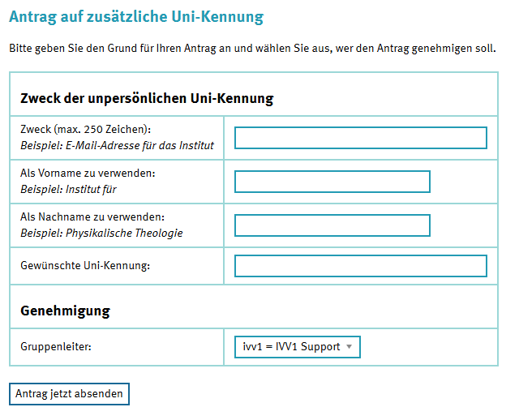This screenshot has height=420, width=519.
Task: Click the page title Antrag auf zusätzliche Uni-Kennung
Action: (136, 17)
